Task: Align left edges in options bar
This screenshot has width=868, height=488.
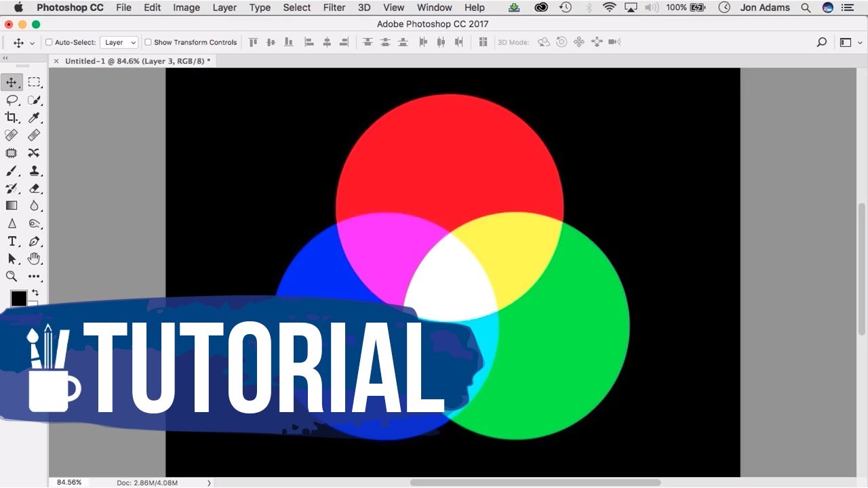Action: coord(309,42)
